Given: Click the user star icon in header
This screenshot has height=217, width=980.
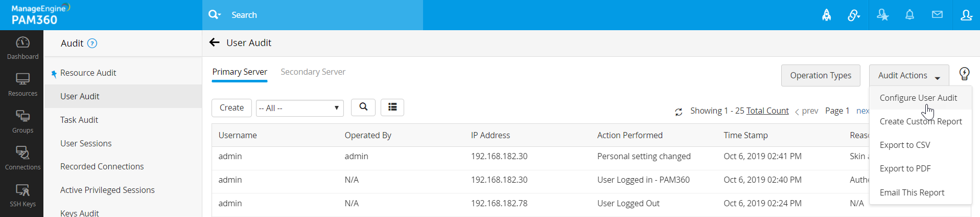Looking at the screenshot, I should click(x=882, y=15).
